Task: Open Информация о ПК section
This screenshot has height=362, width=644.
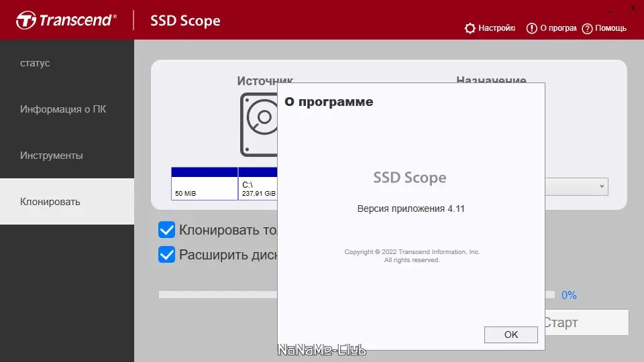Action: [67, 109]
